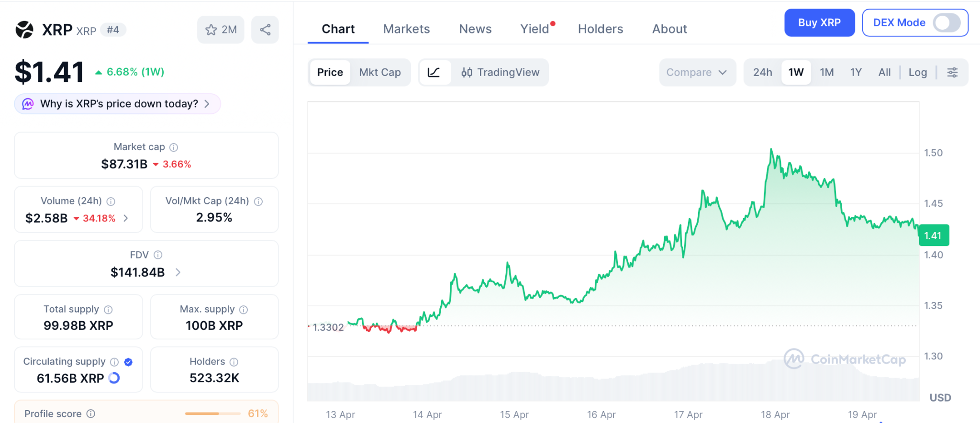Switch chart to Mkt Cap view

tap(380, 72)
